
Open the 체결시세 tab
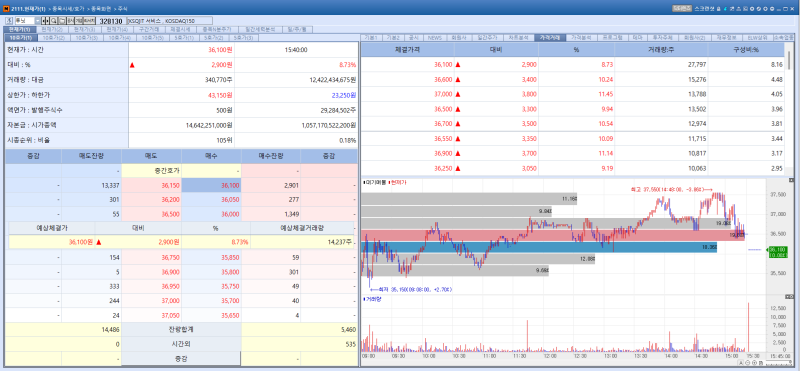coord(180,30)
